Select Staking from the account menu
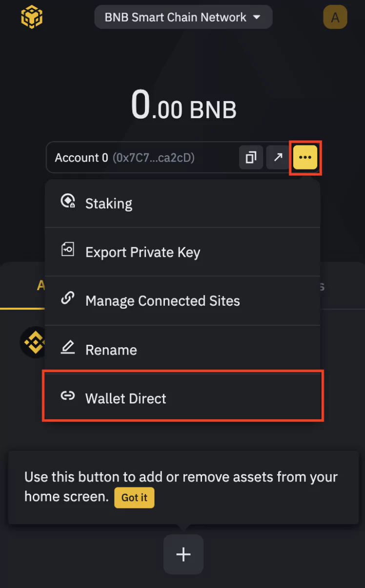365x588 pixels. [x=182, y=203]
